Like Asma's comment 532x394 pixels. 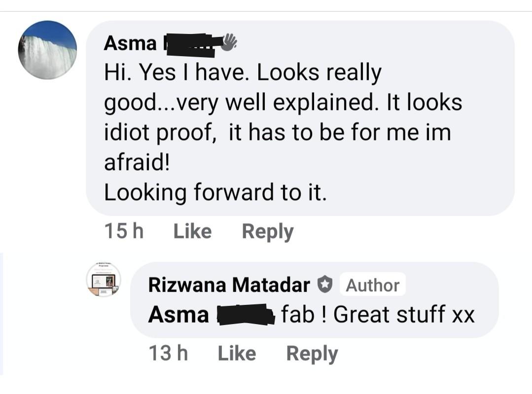pyautogui.click(x=192, y=231)
